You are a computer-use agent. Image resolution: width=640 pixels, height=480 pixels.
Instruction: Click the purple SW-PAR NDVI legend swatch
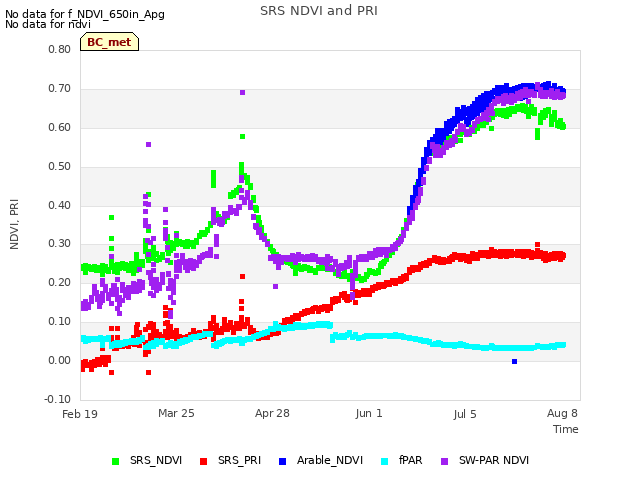click(444, 461)
